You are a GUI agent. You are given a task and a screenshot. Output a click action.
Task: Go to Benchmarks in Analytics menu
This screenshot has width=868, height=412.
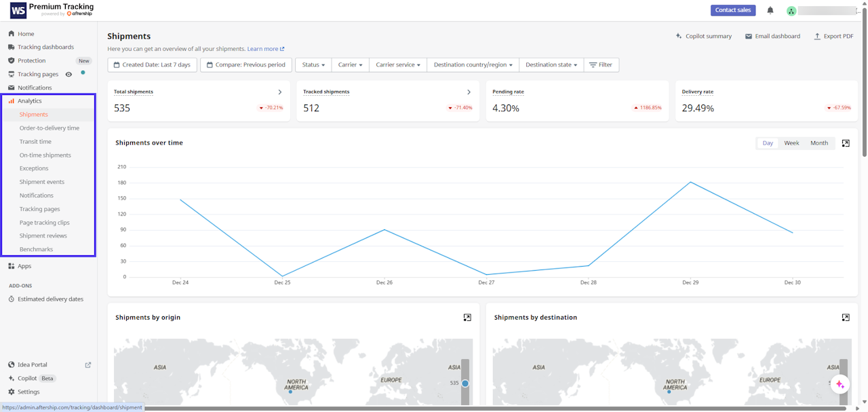[x=36, y=250]
